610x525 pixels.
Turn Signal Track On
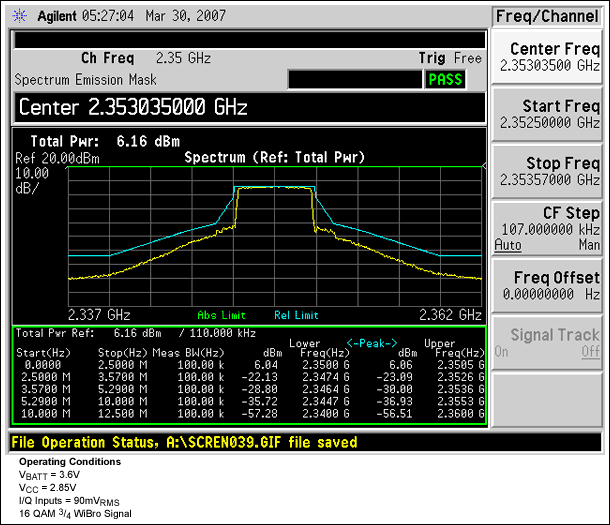click(502, 351)
